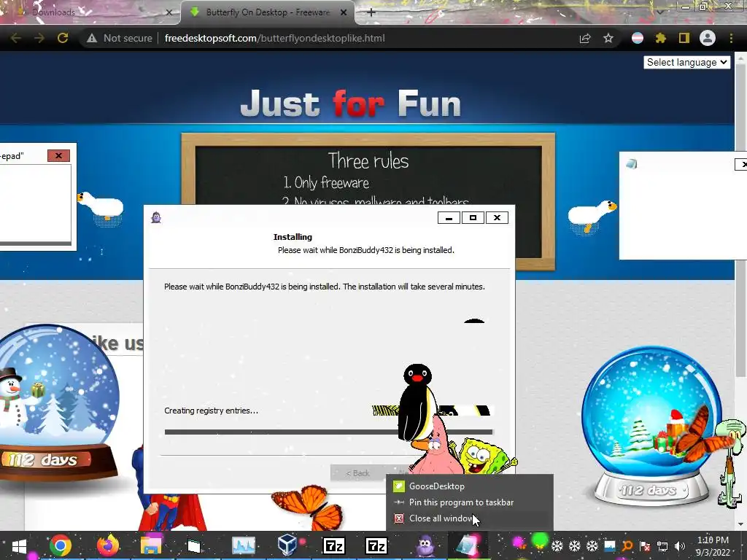Screen dimensions: 747x560
Task: Open the Chrome profile avatar
Action: (708, 38)
